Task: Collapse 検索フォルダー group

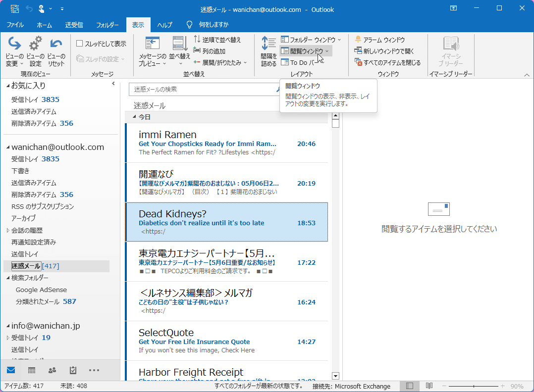Action: [8, 278]
